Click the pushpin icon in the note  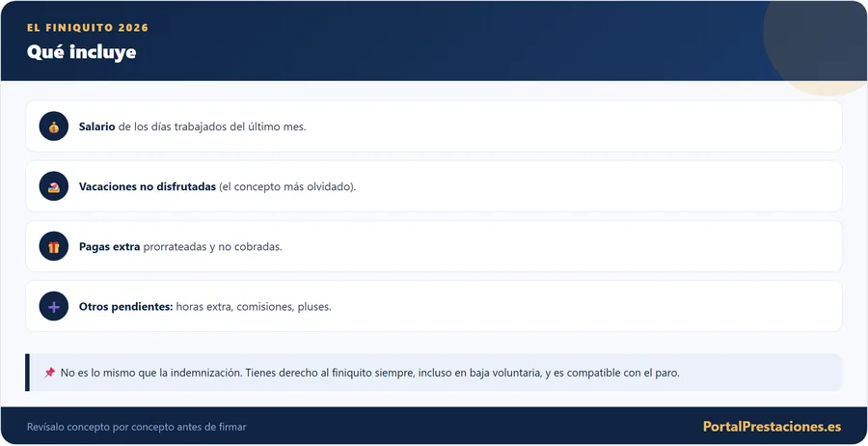coord(50,373)
